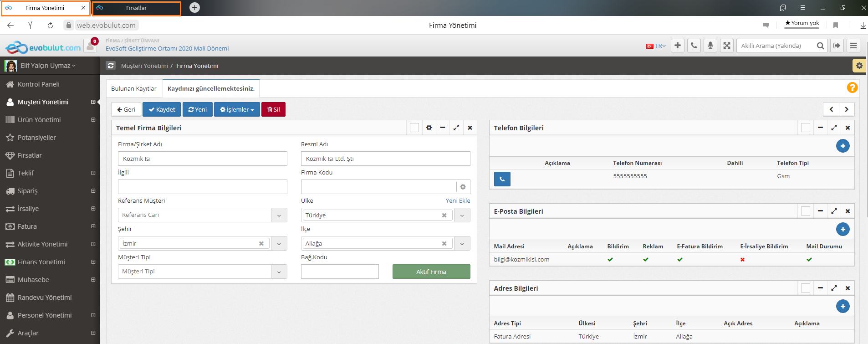Expand the Müşteri Tipi dropdown
The height and width of the screenshot is (344, 868).
tap(279, 272)
